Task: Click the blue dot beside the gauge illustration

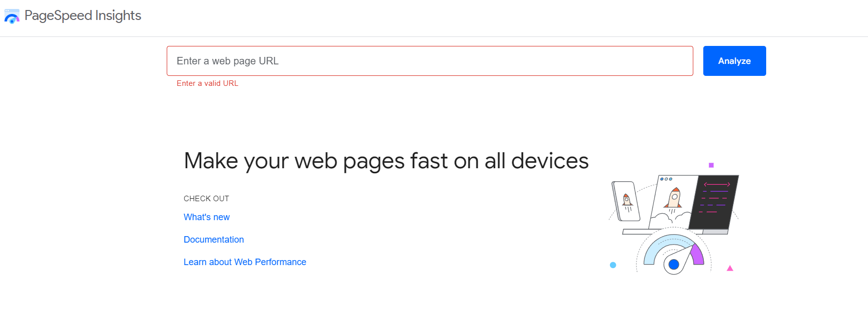Action: coord(613,266)
